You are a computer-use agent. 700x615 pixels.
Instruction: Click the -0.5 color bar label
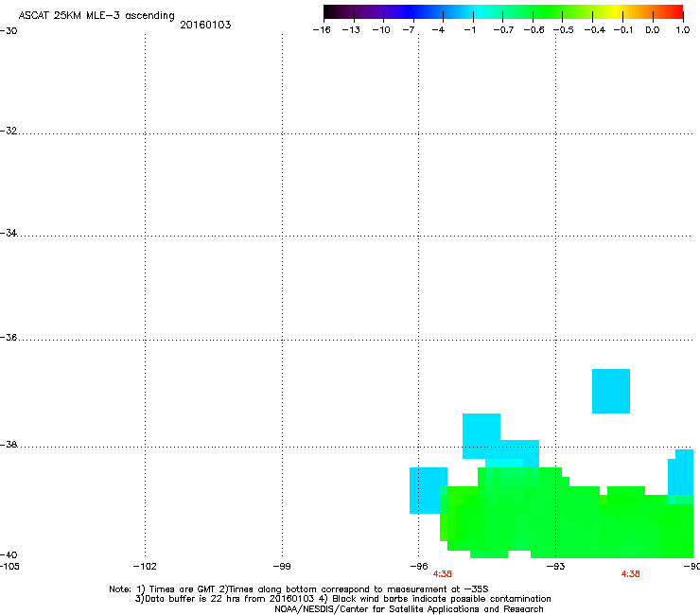coord(564,30)
